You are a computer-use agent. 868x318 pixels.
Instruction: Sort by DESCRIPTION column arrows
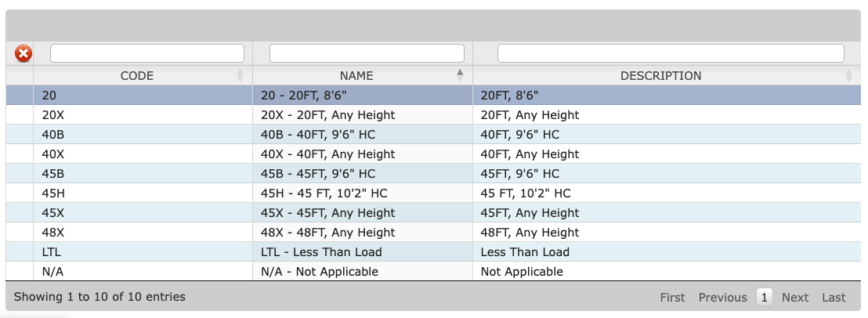pyautogui.click(x=848, y=76)
